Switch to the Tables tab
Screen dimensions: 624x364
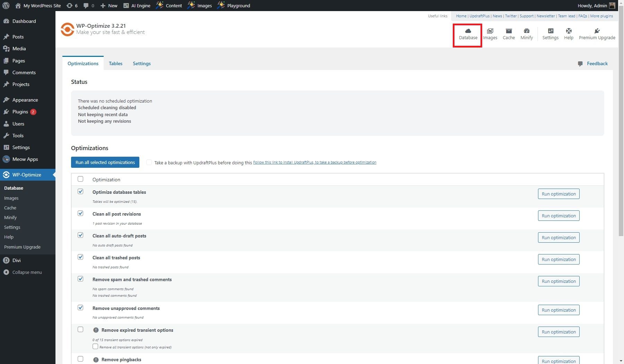[115, 63]
